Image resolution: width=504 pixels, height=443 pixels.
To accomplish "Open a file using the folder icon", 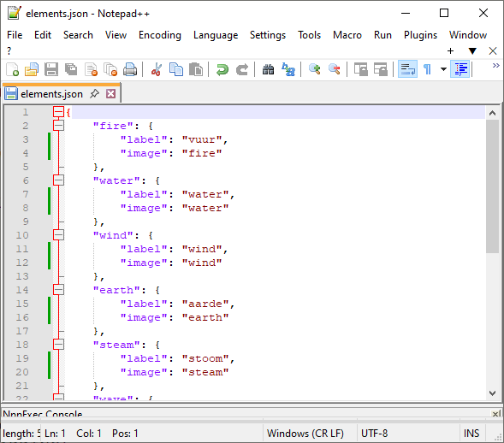I will 32,69.
